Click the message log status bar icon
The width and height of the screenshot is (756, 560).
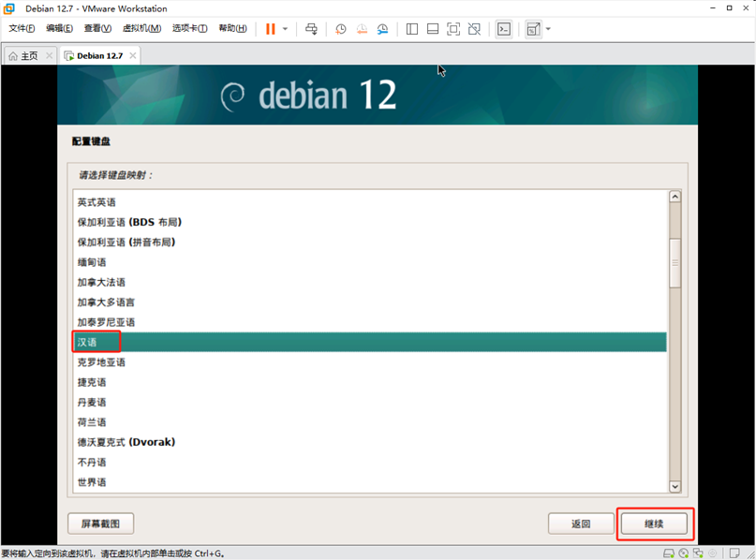[x=734, y=553]
